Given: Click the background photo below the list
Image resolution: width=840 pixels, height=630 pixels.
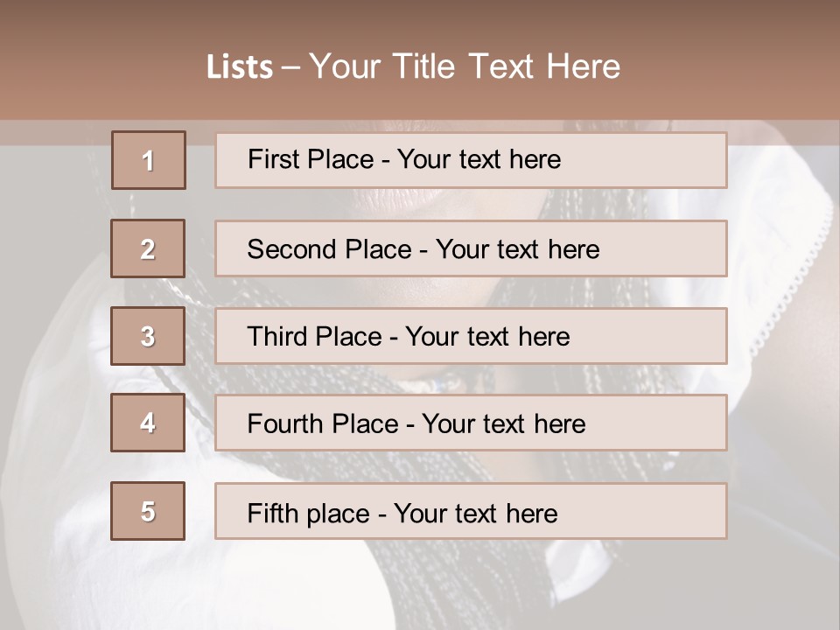Looking at the screenshot, I should point(420,586).
